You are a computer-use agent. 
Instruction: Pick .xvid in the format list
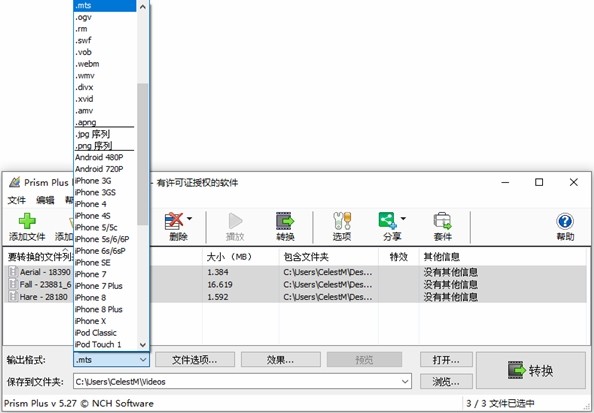[105, 99]
